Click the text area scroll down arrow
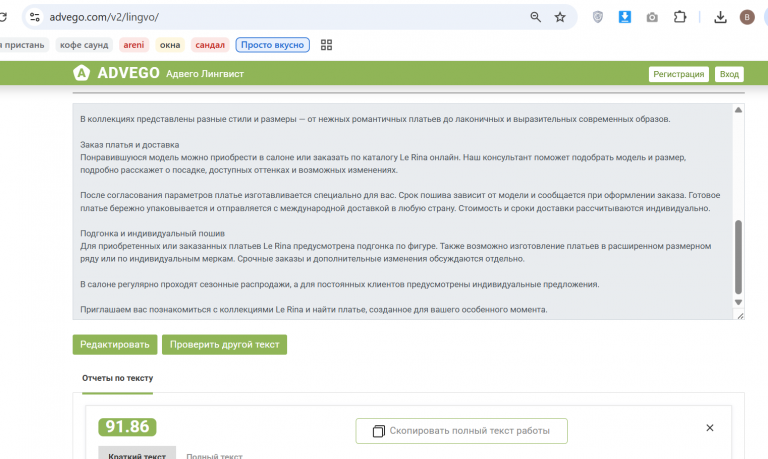 (x=738, y=302)
